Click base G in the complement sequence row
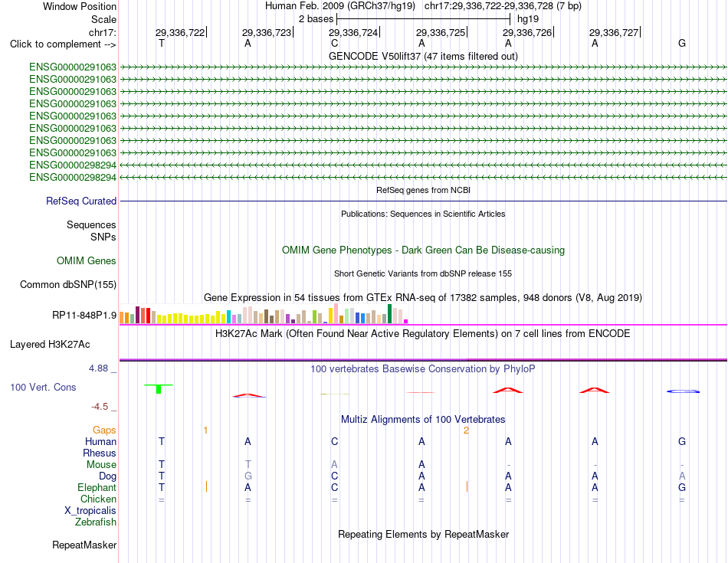This screenshot has height=563, width=728. coord(681,43)
